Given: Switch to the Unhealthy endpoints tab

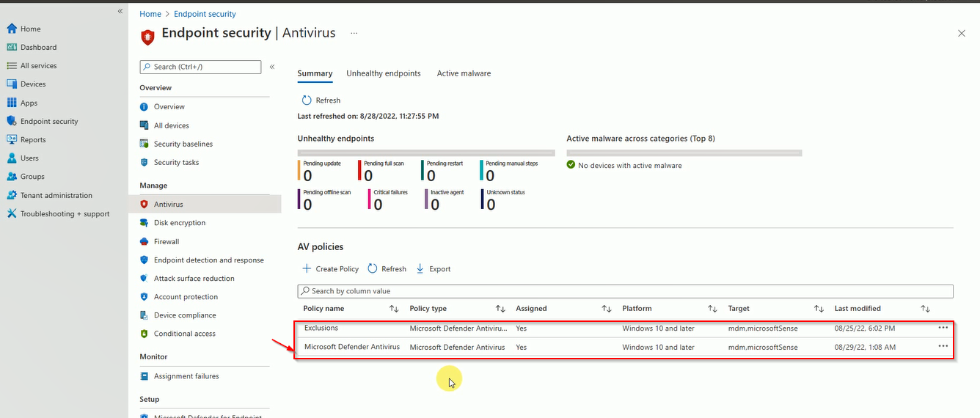Looking at the screenshot, I should pyautogui.click(x=384, y=73).
